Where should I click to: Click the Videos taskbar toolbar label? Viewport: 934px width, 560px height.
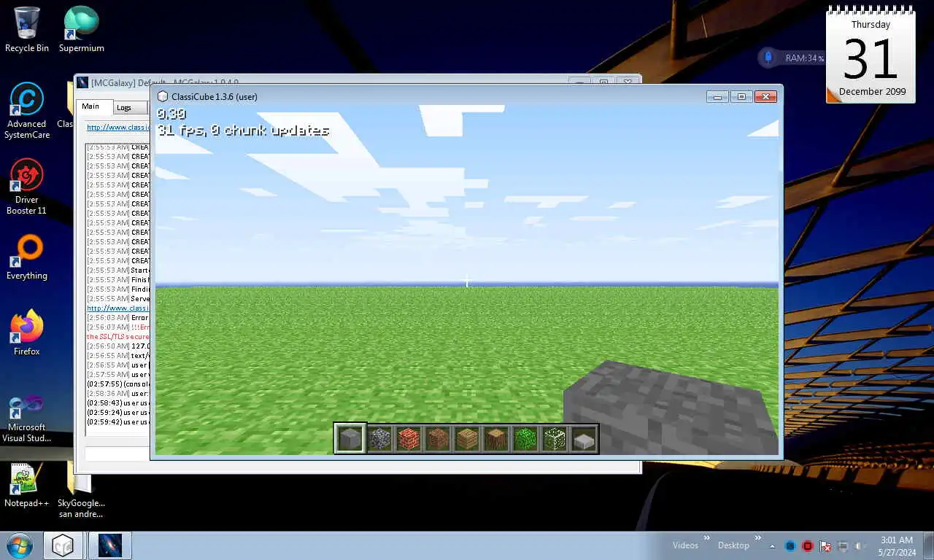(x=685, y=545)
